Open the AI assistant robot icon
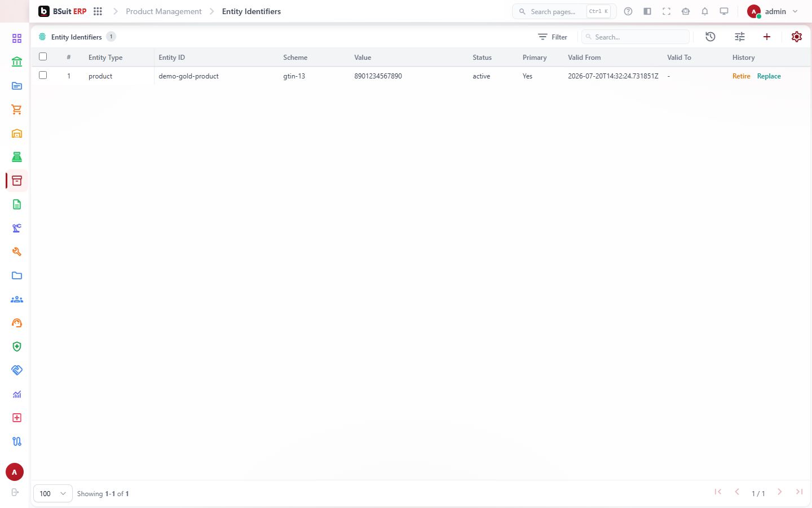The width and height of the screenshot is (812, 508). tap(686, 11)
